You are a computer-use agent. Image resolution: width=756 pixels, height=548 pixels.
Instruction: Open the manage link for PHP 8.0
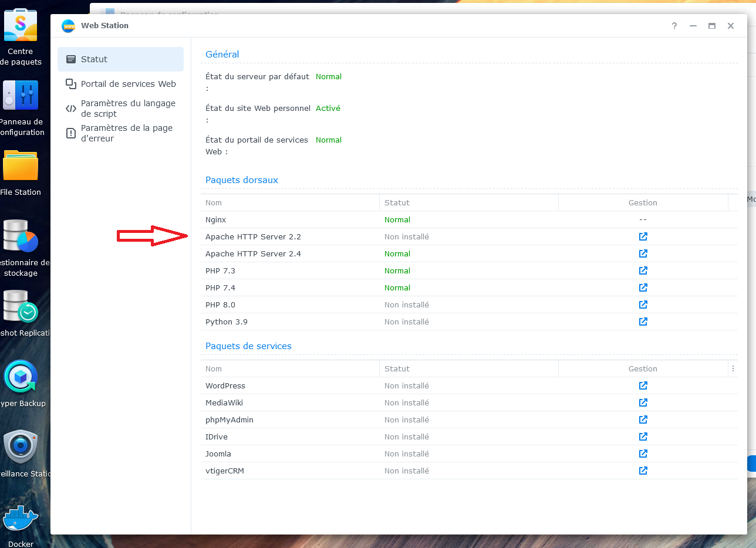click(x=643, y=305)
